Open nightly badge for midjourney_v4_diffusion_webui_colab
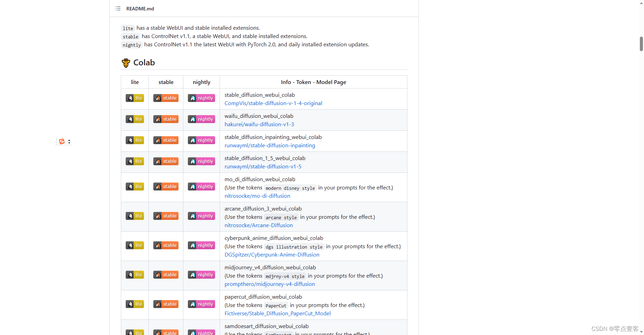This screenshot has width=644, height=335. click(201, 275)
